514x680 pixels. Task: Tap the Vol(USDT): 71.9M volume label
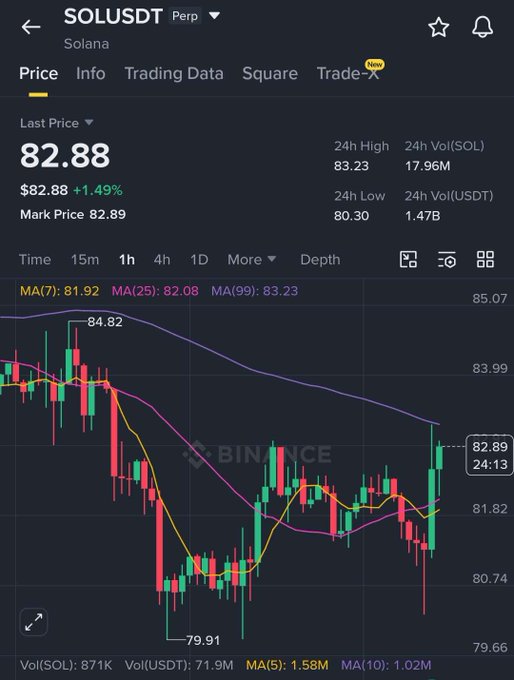179,665
